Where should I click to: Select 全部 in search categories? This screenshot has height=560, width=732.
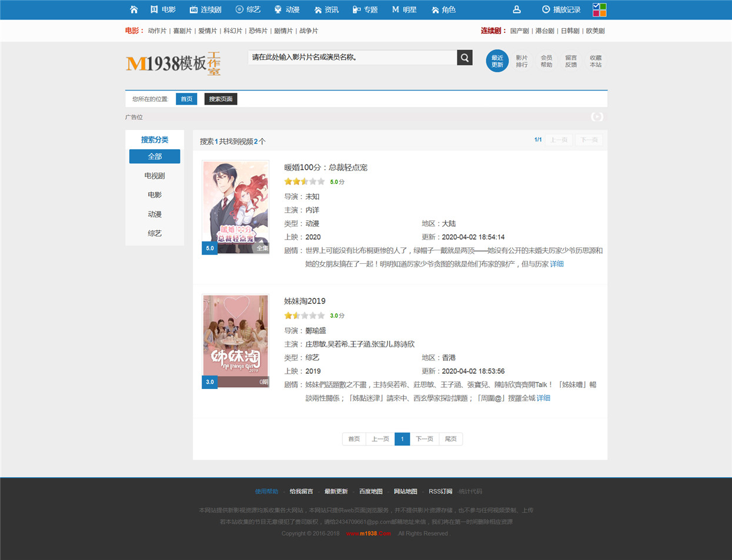[x=155, y=156]
